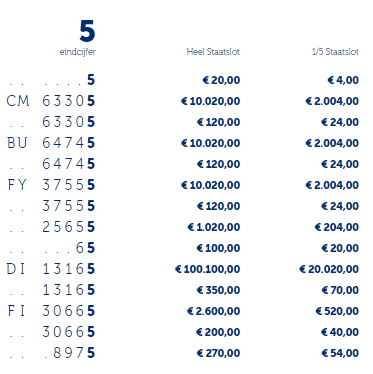Click the € 2.600,00 prize value
This screenshot has height=374, width=373.
coord(213,311)
